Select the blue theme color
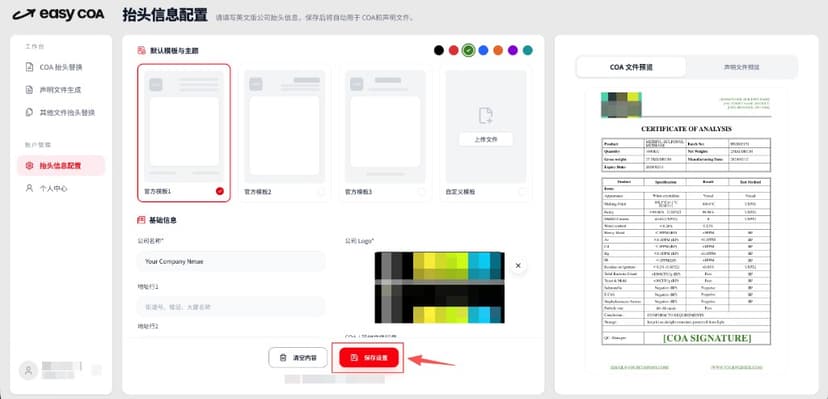828x399 pixels. pos(483,50)
